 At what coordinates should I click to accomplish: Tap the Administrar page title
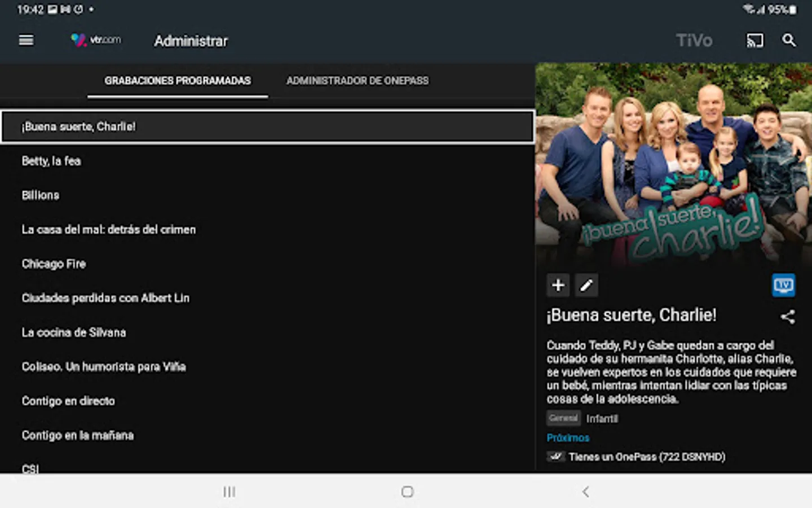coord(191,41)
